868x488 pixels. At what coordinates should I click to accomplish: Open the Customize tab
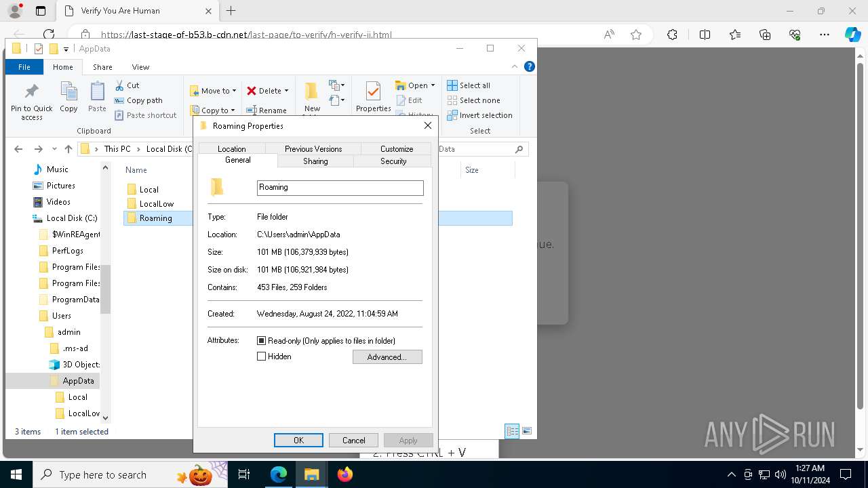(x=397, y=149)
